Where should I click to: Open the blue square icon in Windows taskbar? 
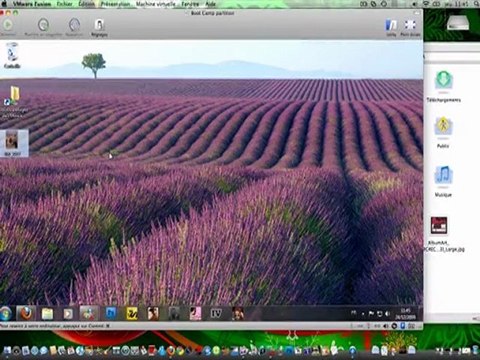tap(111, 313)
